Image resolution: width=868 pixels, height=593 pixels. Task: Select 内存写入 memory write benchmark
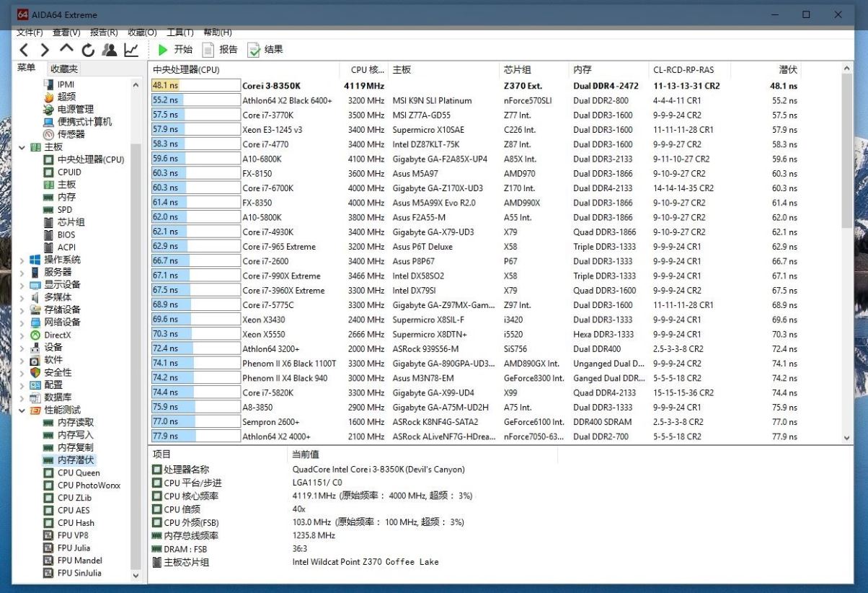76,435
